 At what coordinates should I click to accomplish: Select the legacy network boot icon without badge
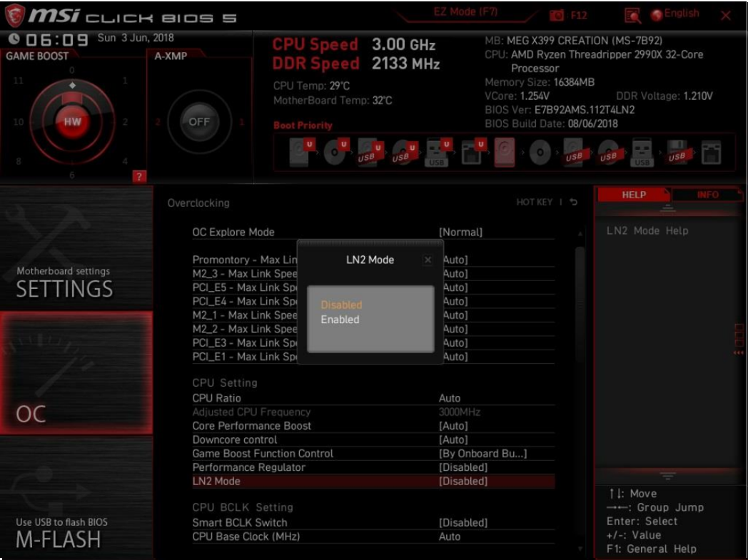pyautogui.click(x=711, y=153)
